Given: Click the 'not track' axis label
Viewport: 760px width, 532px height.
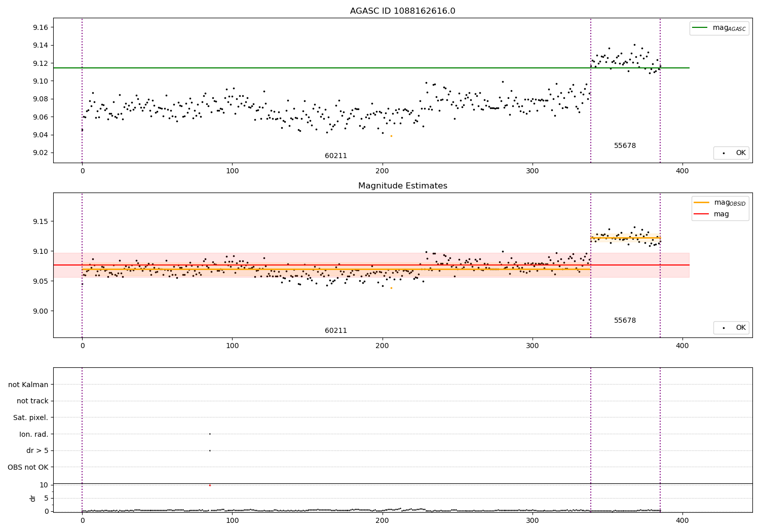Looking at the screenshot, I should coord(32,401).
